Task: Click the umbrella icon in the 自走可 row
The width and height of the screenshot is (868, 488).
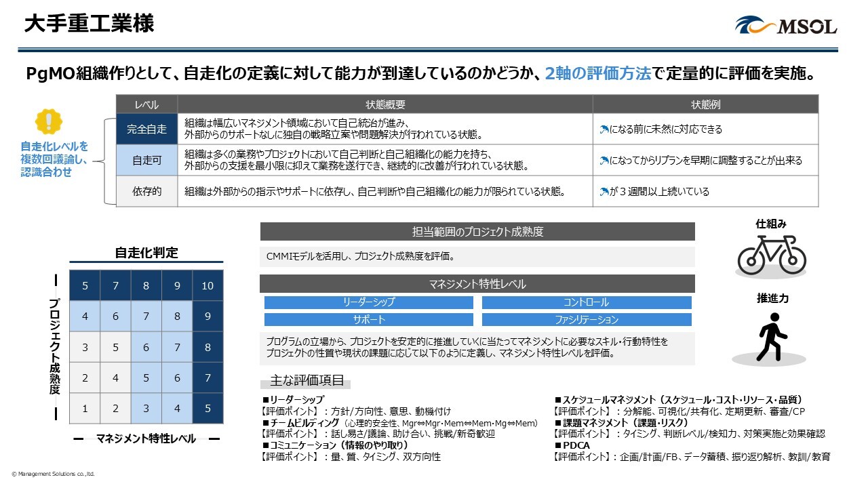Action: [x=605, y=161]
